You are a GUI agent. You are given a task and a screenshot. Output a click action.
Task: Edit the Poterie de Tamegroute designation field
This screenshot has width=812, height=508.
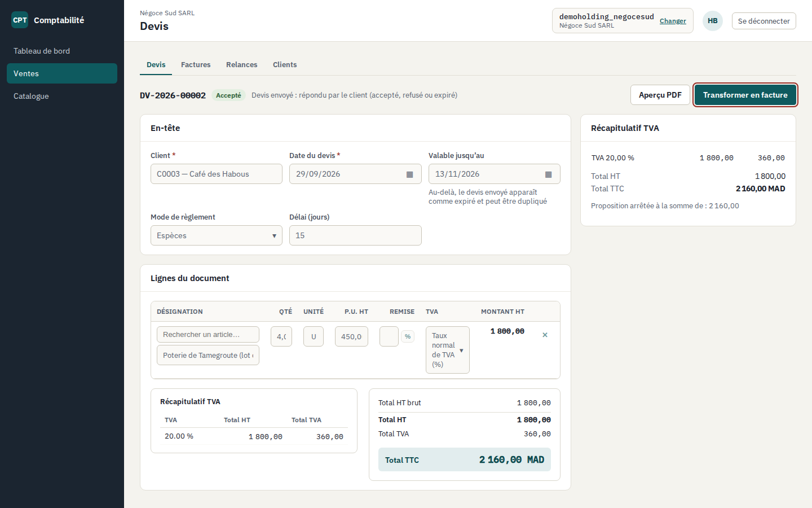(208, 355)
